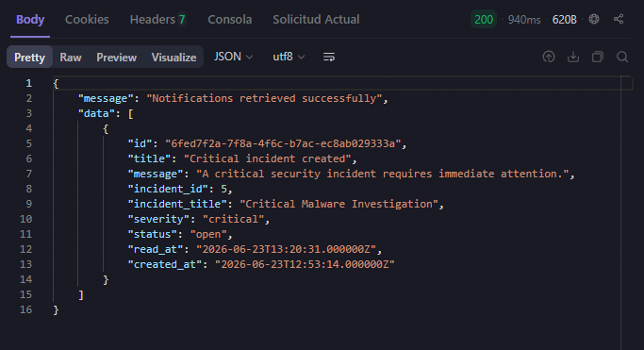Screen dimensions: 644x350
Task: Click the globe network icon
Action: (594, 19)
